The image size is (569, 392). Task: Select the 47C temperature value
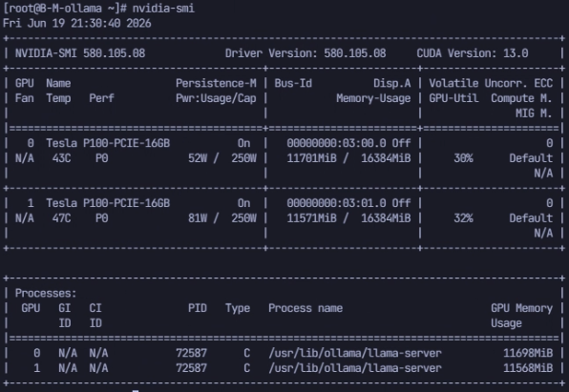click(61, 218)
